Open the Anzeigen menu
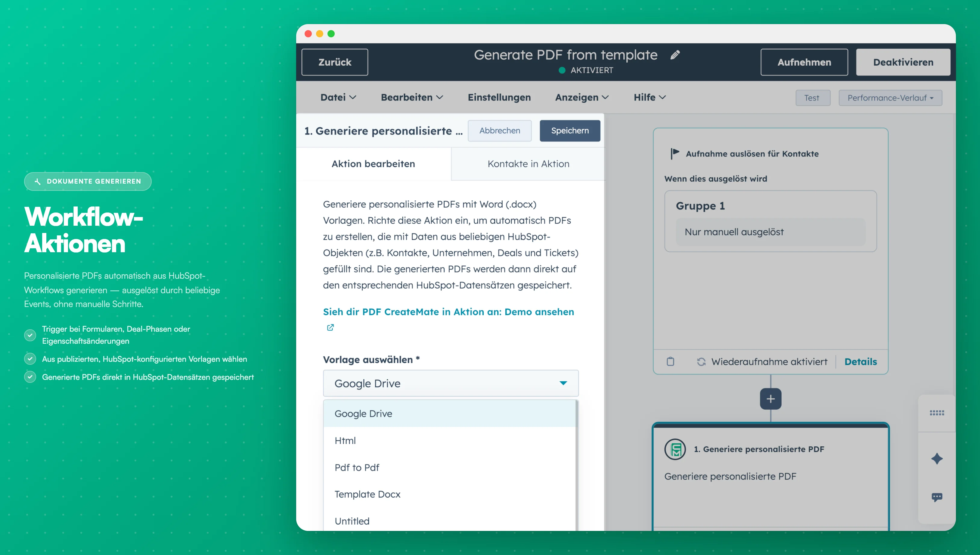The height and width of the screenshot is (555, 980). (582, 97)
